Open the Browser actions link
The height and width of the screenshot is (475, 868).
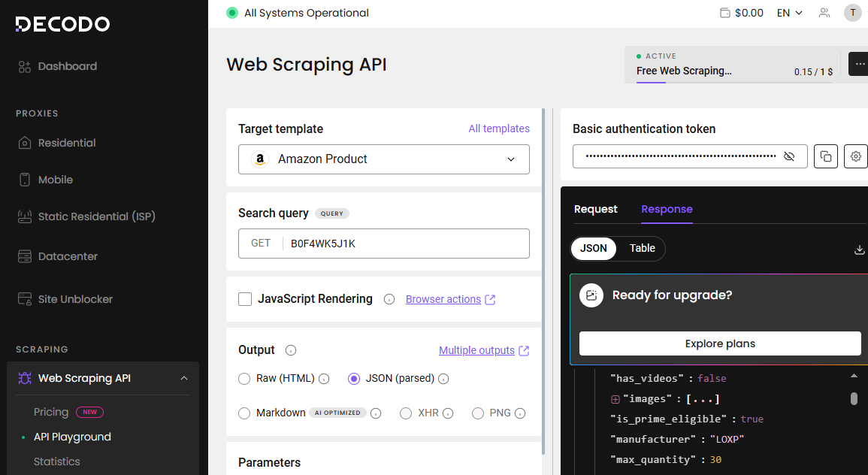pos(443,299)
